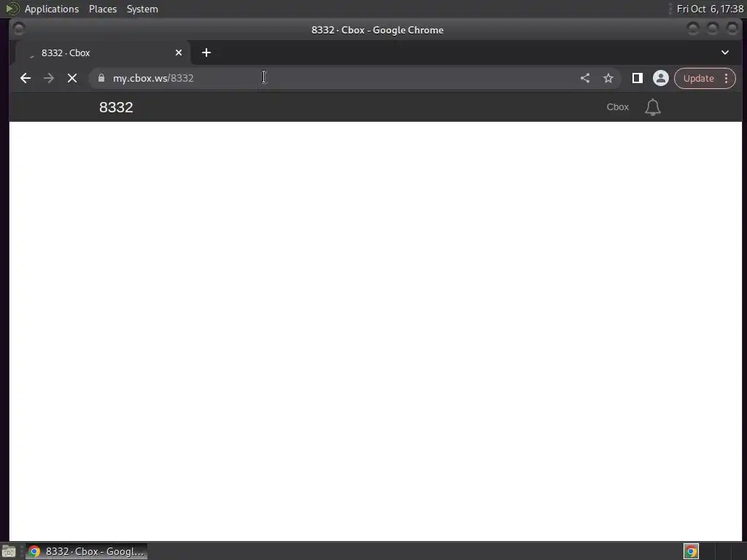747x560 pixels.
Task: Bookmark this tab with star
Action: point(608,78)
